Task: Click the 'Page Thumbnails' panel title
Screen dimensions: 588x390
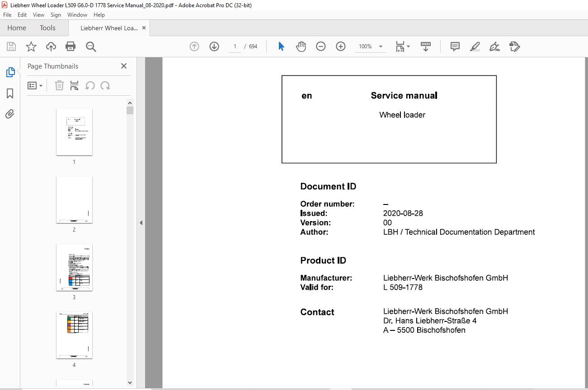Action: tap(53, 66)
